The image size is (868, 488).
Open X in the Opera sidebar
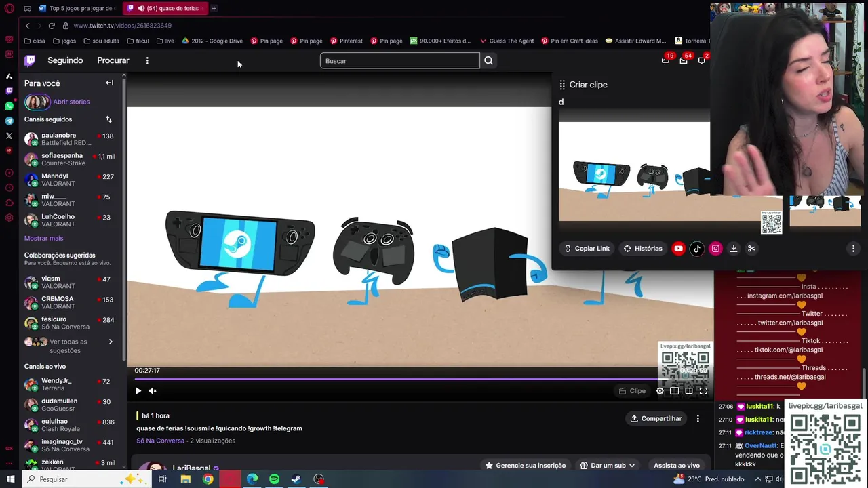click(x=9, y=136)
